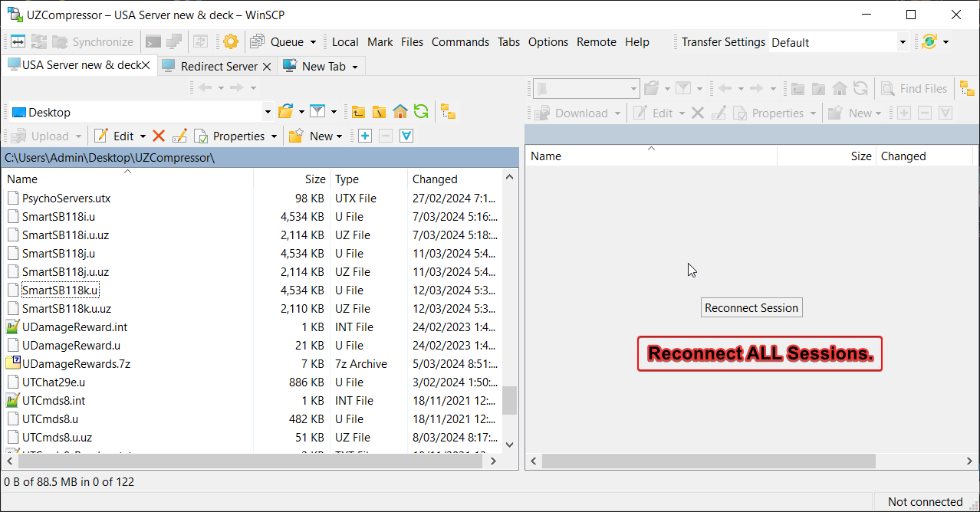Viewport: 980px width, 512px height.
Task: Open the Queue dropdown arrow
Action: coord(314,42)
